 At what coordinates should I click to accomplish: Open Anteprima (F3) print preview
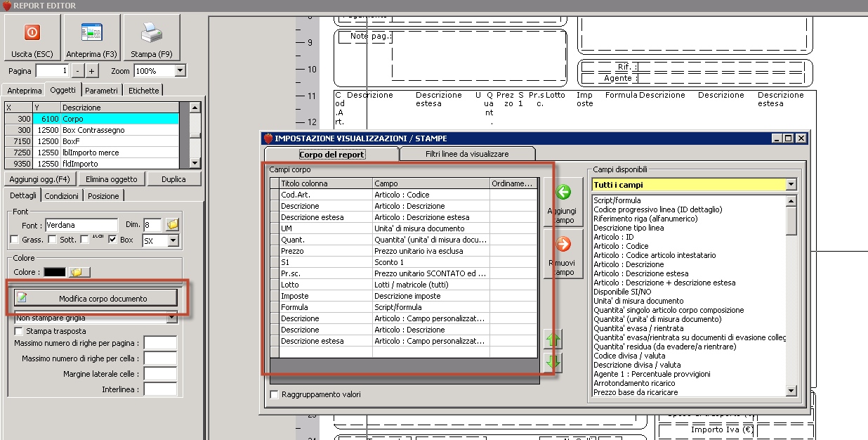click(x=91, y=38)
